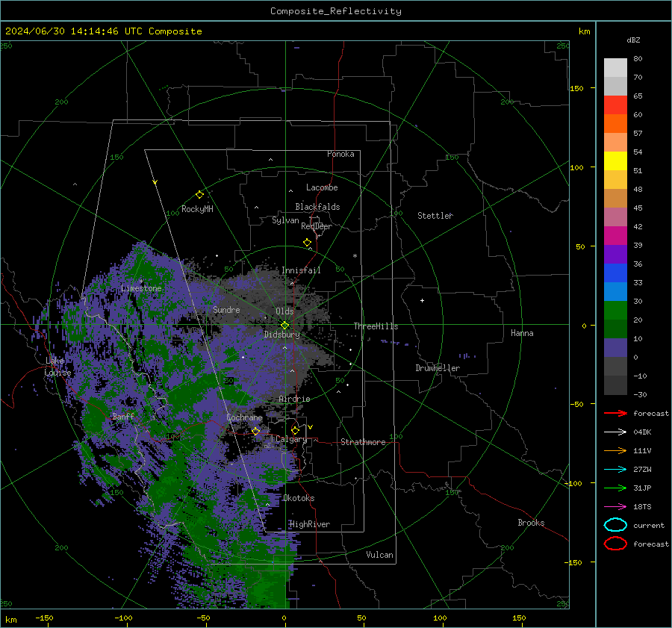Click the dBZ legend heading
This screenshot has width=672, height=628.
click(633, 40)
